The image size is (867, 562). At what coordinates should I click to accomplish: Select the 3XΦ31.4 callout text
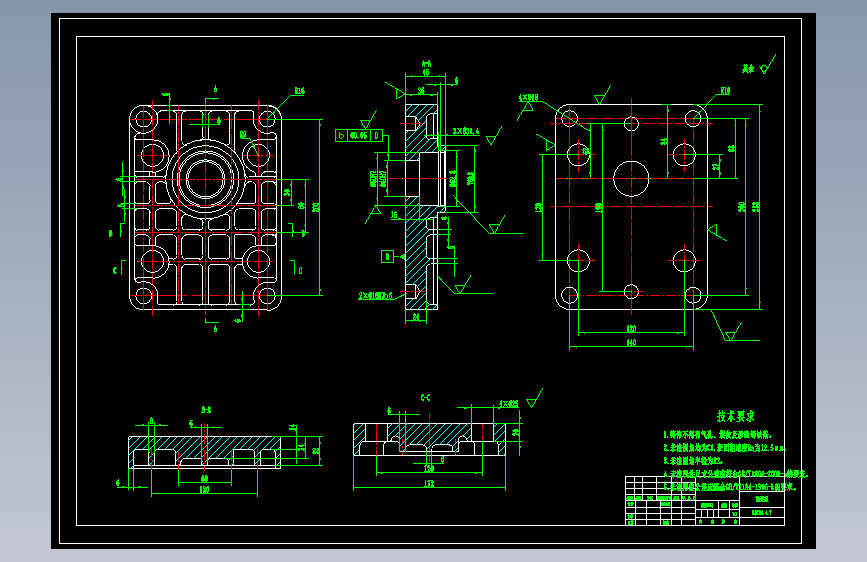(x=466, y=131)
